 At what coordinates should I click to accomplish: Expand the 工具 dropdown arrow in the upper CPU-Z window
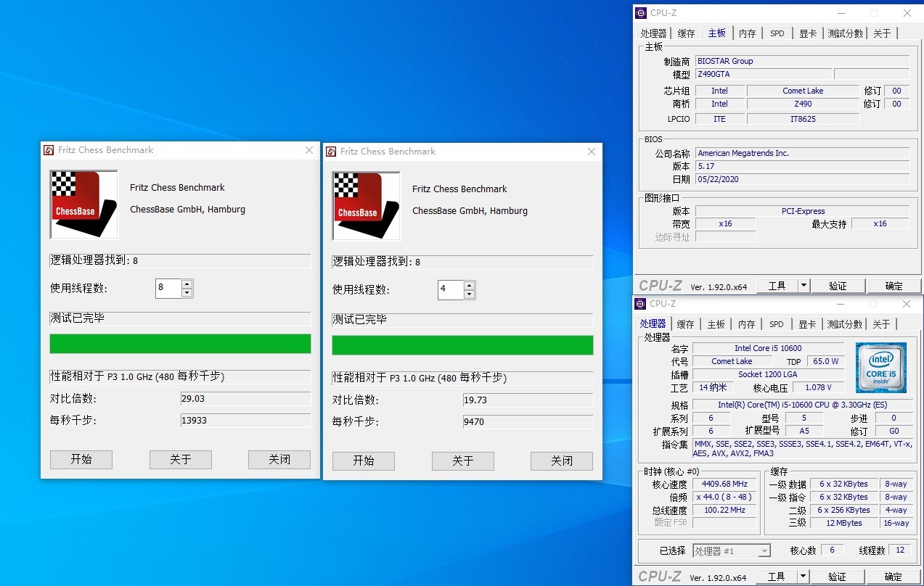[804, 286]
